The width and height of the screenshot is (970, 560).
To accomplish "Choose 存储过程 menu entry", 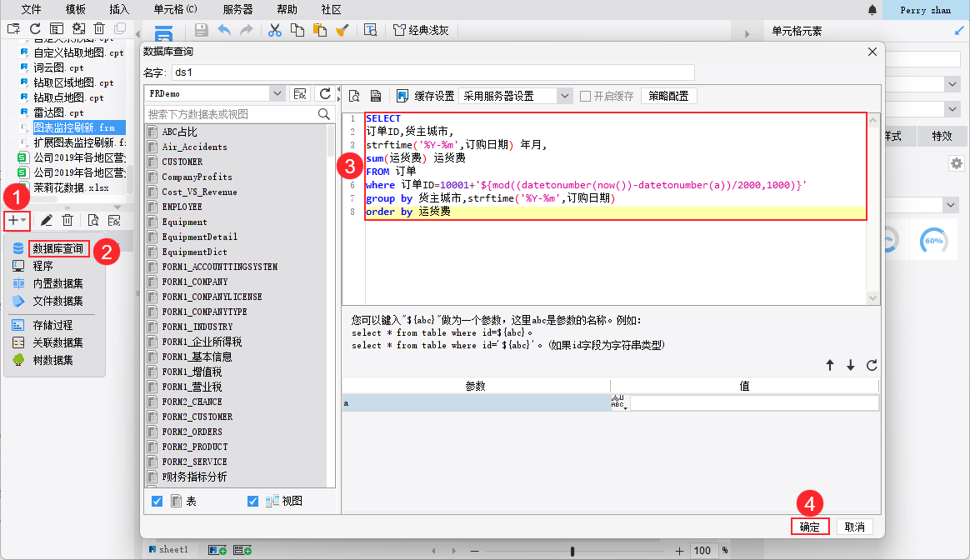I will pyautogui.click(x=52, y=325).
